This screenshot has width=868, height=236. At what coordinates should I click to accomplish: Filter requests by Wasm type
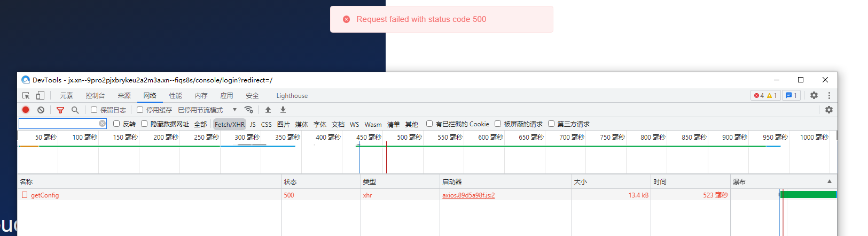pyautogui.click(x=373, y=124)
